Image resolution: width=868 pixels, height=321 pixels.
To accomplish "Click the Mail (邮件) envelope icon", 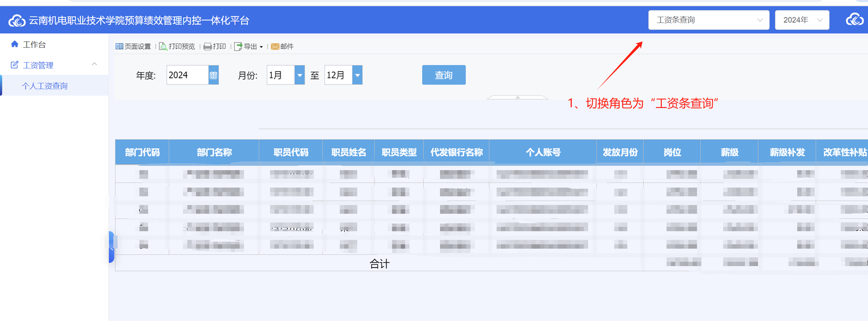I will tap(275, 47).
